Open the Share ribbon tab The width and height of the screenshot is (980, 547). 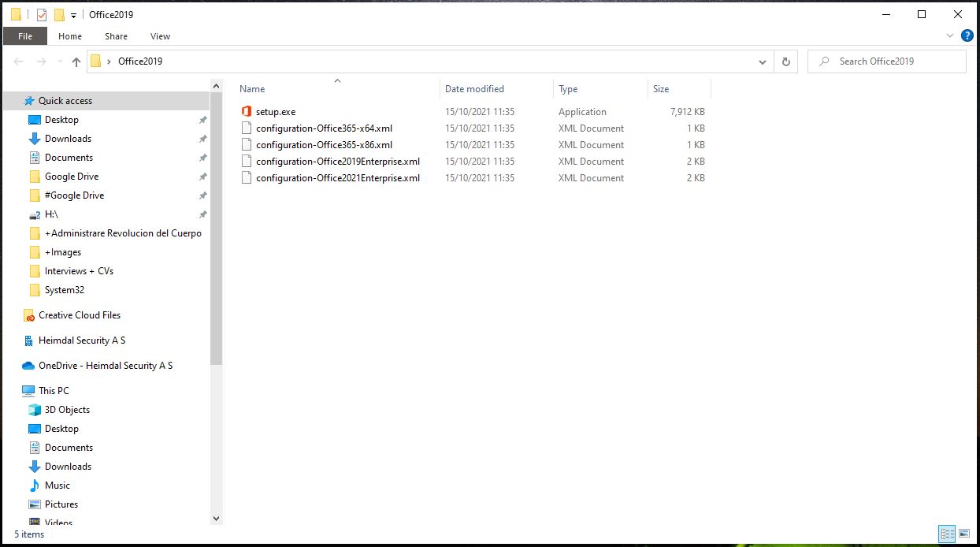point(116,36)
